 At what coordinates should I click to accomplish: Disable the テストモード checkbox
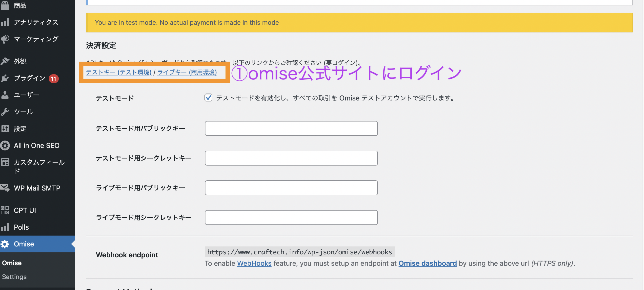click(x=208, y=97)
